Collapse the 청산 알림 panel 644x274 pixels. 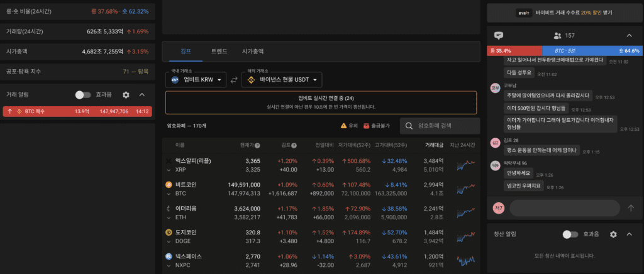tap(629, 234)
